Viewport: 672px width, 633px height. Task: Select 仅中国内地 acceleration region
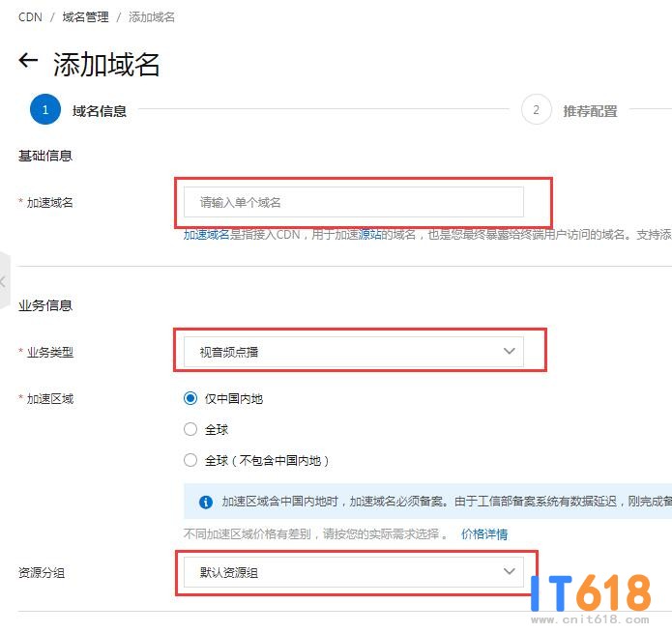point(190,398)
